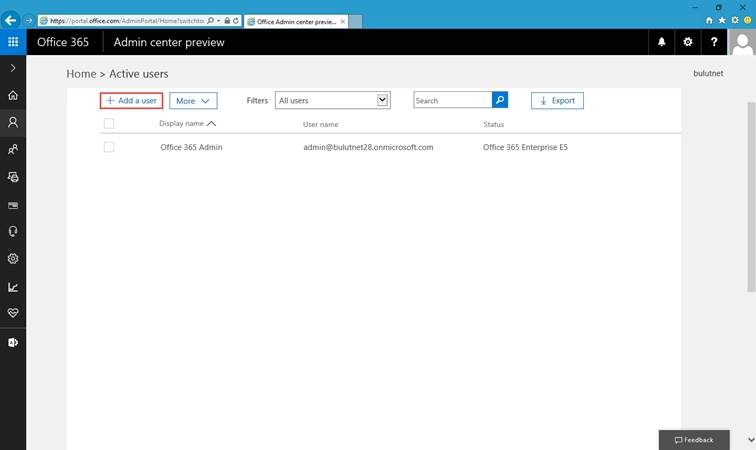The height and width of the screenshot is (450, 756).
Task: Click the browser forward arrow
Action: click(x=28, y=20)
